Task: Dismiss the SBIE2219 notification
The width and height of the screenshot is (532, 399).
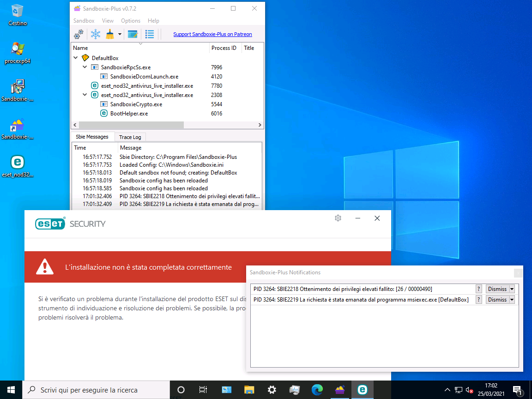Action: [497, 300]
